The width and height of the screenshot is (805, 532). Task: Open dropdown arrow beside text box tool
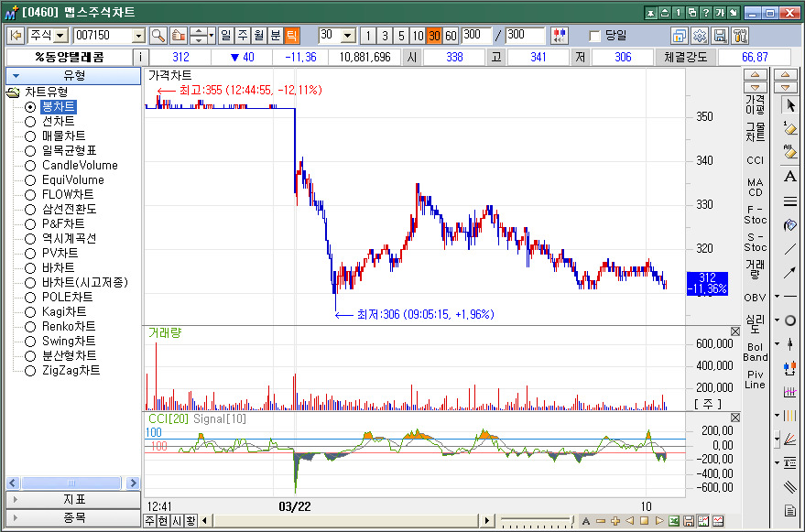pos(778,462)
